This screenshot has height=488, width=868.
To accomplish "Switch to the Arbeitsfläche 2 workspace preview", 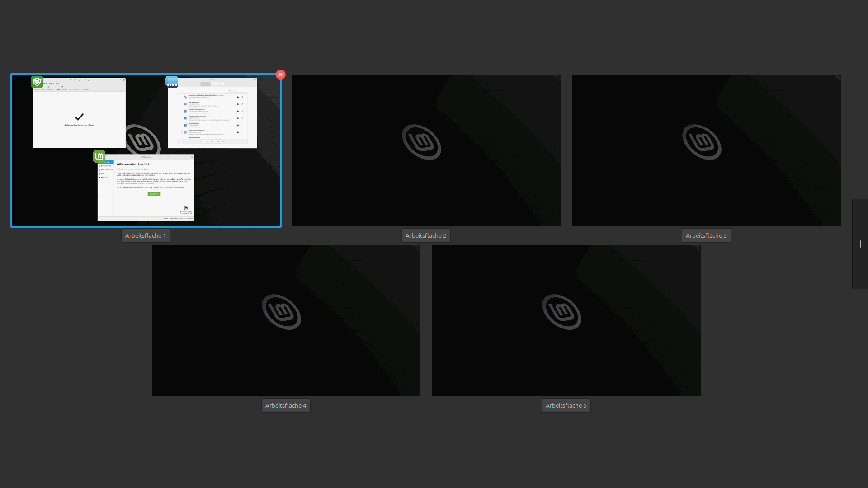I will tap(426, 150).
